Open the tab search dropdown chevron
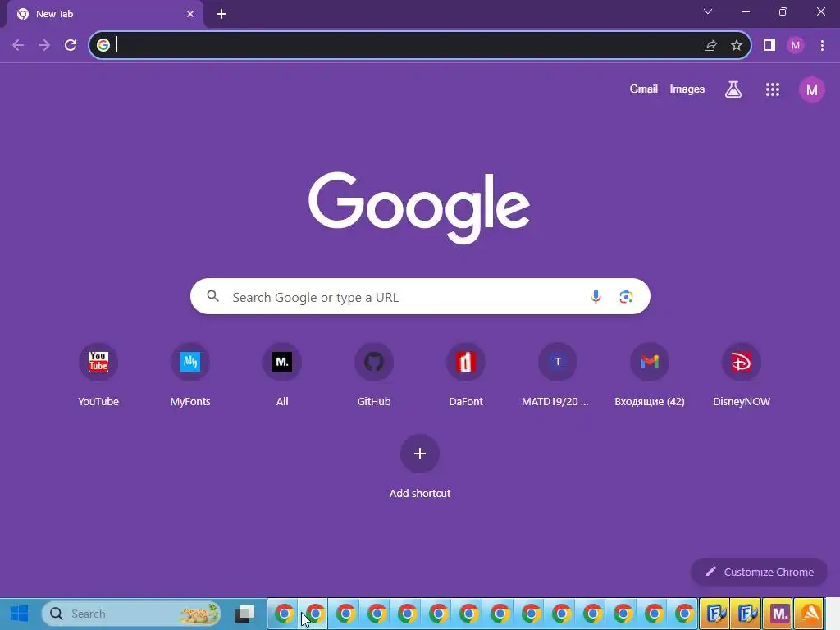This screenshot has width=840, height=630. point(708,11)
